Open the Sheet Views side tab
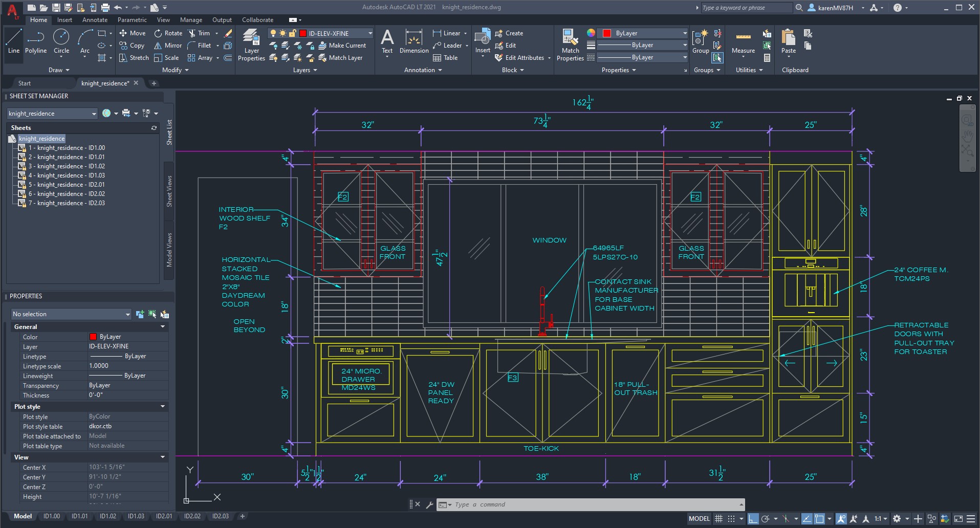The width and height of the screenshot is (980, 528). pyautogui.click(x=169, y=191)
